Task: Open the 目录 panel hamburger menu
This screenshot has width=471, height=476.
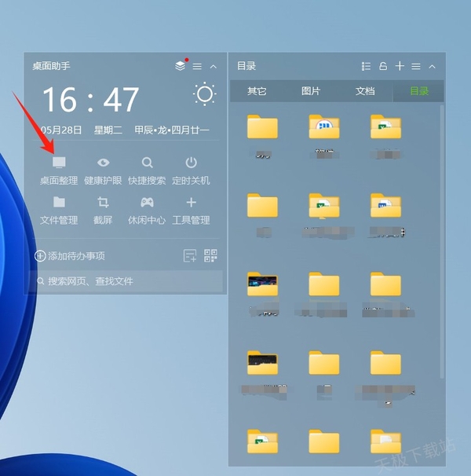Action: 416,66
